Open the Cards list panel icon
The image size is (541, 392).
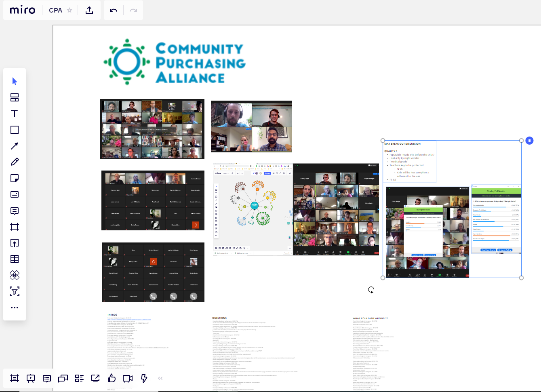pos(79,378)
